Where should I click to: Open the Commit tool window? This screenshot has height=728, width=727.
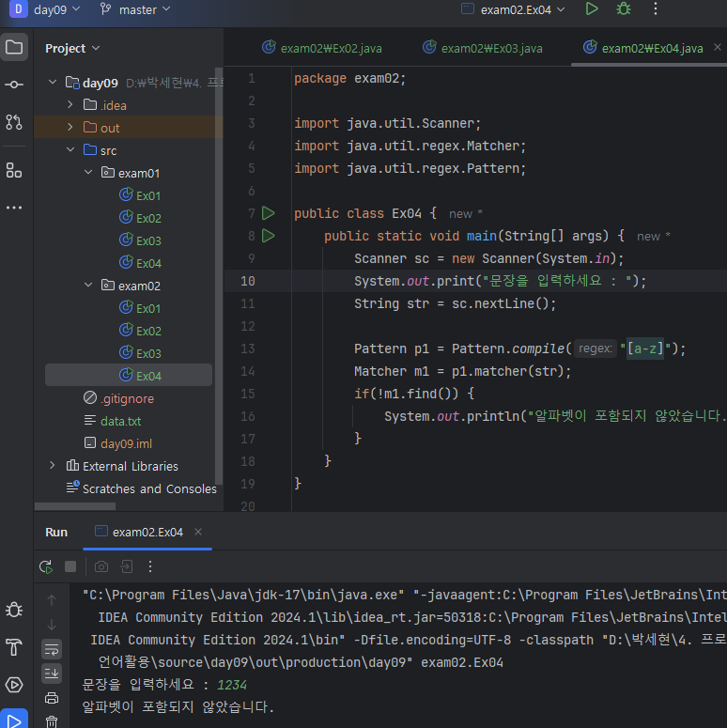(x=14, y=85)
